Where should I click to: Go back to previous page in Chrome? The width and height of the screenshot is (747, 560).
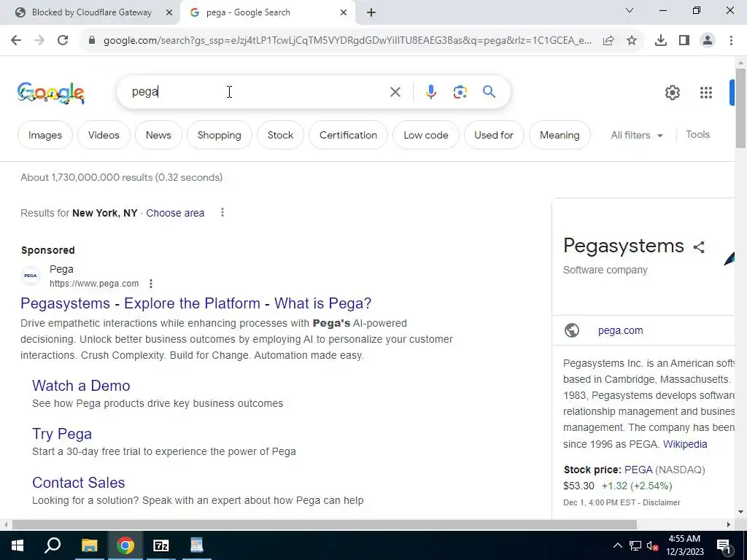pos(16,41)
